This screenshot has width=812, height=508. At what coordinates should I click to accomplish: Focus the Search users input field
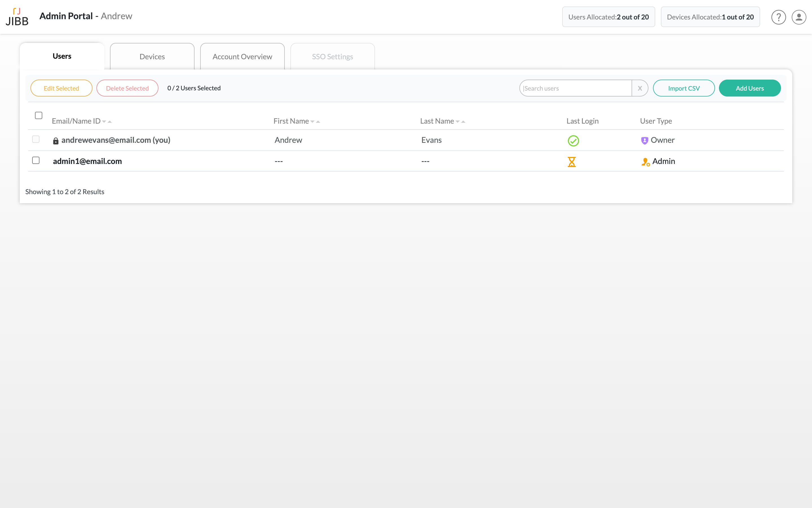(576, 88)
